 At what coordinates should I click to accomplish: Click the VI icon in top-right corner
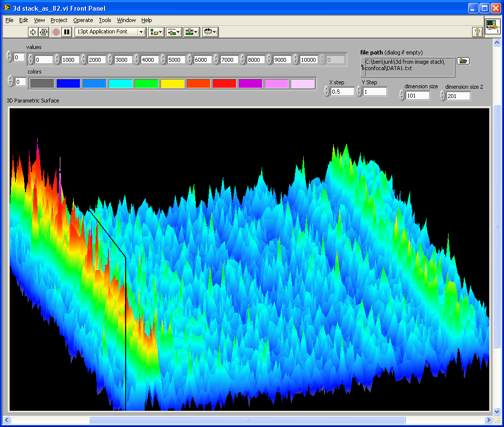click(492, 26)
